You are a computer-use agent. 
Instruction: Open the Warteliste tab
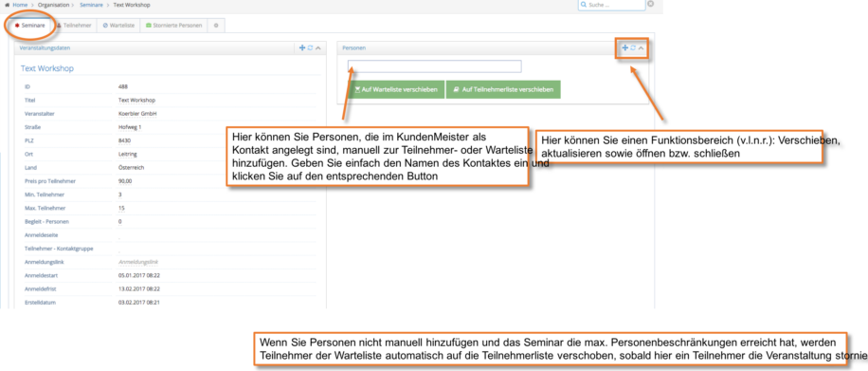(x=118, y=26)
